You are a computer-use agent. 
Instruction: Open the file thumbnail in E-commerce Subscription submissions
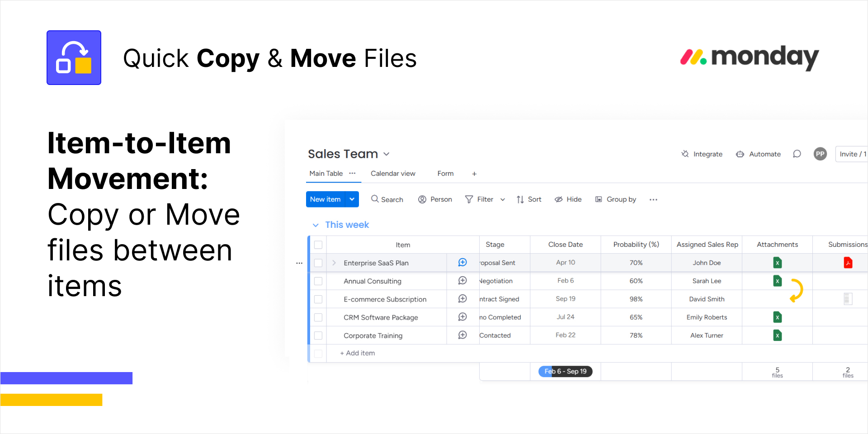(x=848, y=299)
